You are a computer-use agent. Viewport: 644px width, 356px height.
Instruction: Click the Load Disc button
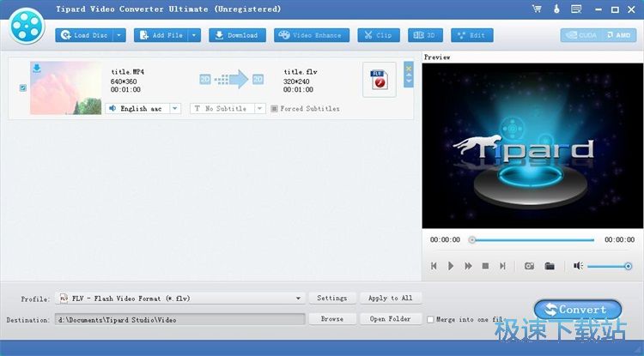point(84,35)
